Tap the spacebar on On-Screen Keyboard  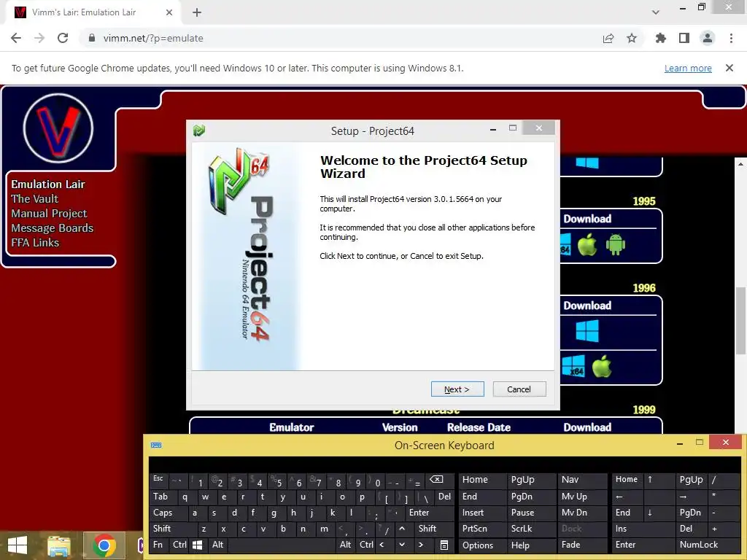[282, 545]
